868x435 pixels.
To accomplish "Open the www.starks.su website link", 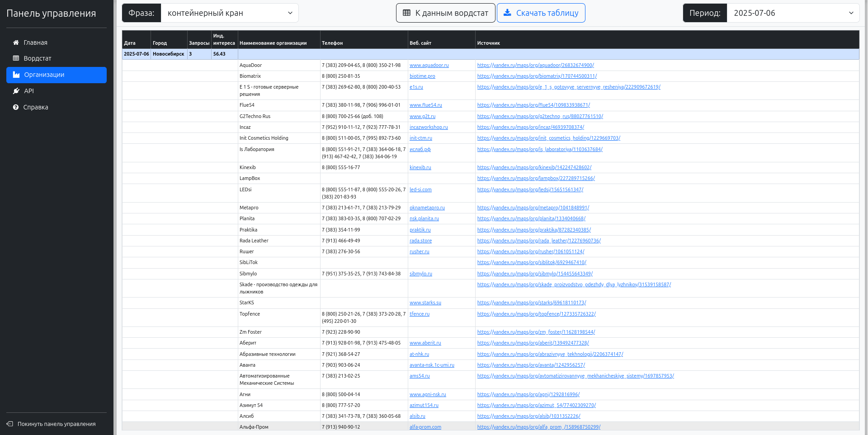I will pos(425,303).
